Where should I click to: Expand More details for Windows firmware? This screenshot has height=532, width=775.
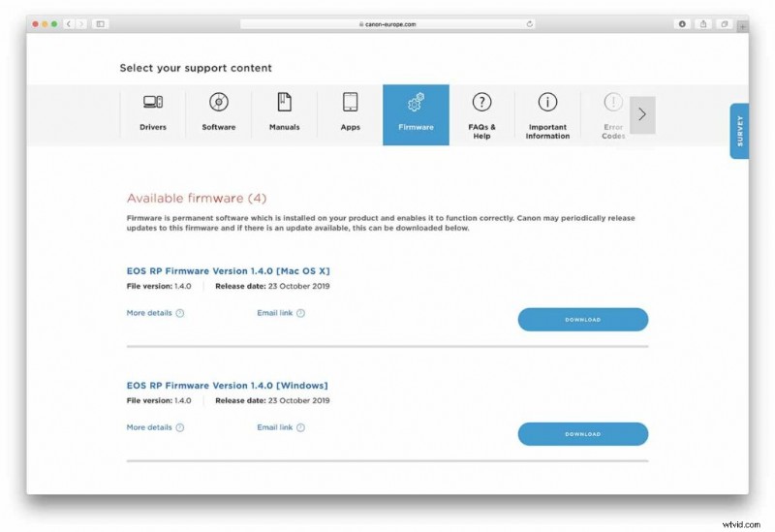pyautogui.click(x=155, y=427)
